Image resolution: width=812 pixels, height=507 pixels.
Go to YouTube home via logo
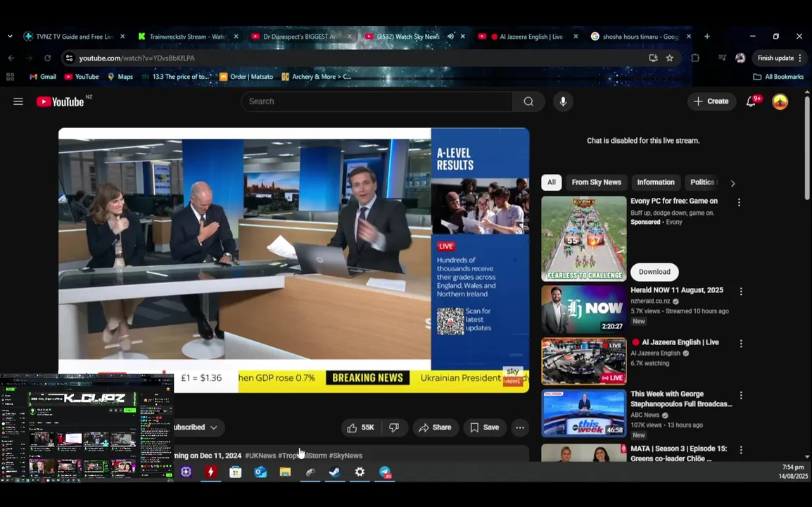(x=60, y=101)
